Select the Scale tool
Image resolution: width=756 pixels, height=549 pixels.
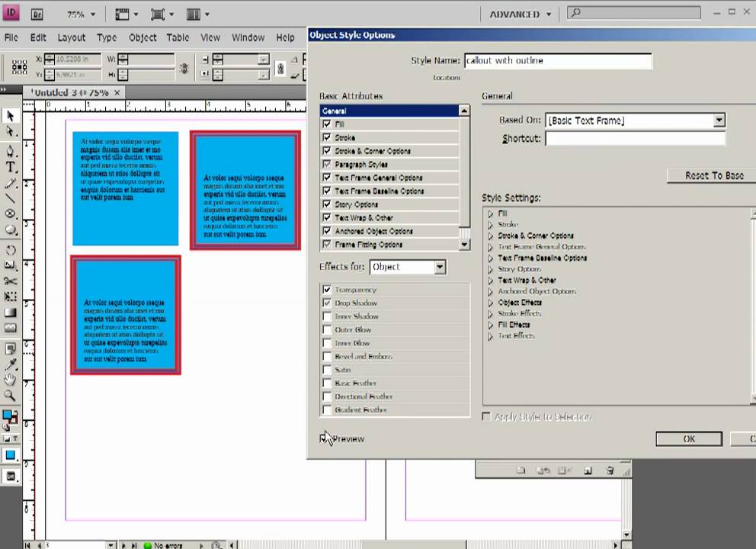pos(11,265)
